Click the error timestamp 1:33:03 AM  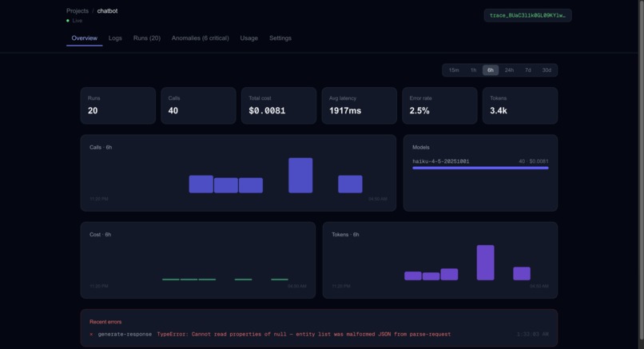click(533, 334)
